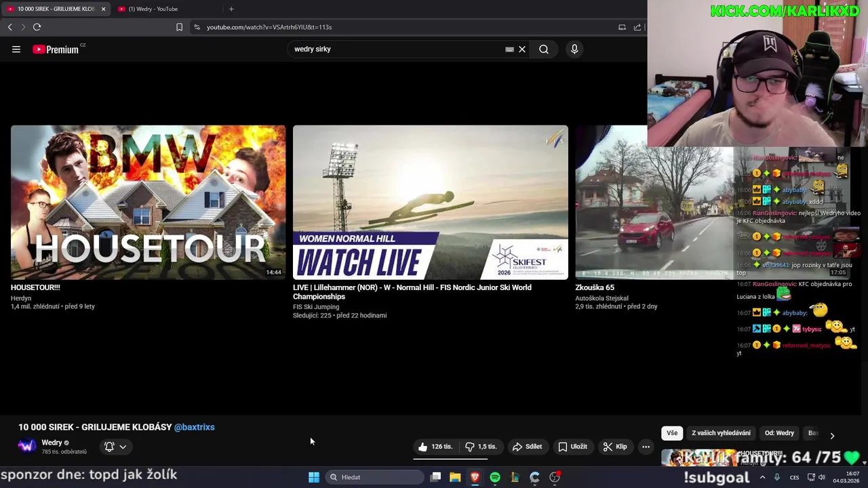Image resolution: width=868 pixels, height=488 pixels.
Task: Open League of Legends taskbar icon
Action: 515,477
